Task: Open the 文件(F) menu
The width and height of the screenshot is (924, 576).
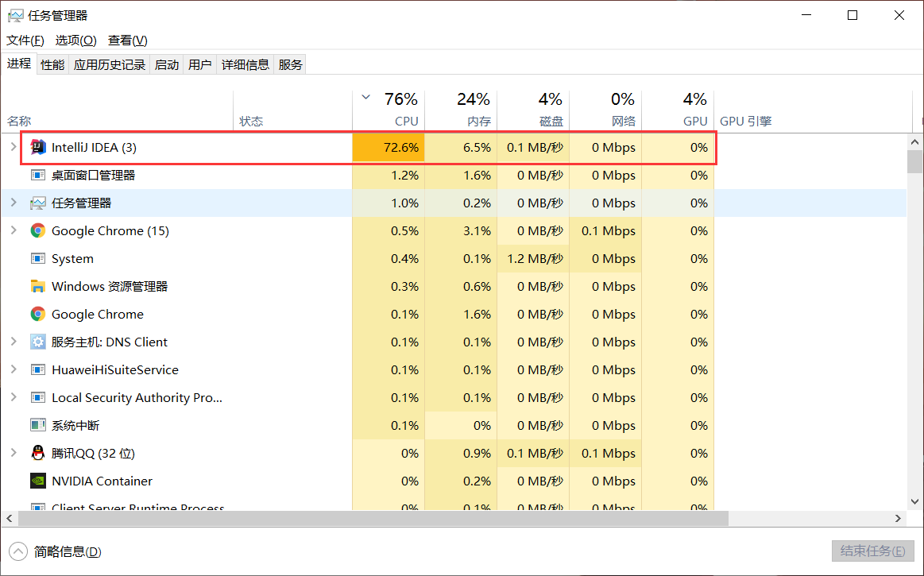Action: coord(25,40)
